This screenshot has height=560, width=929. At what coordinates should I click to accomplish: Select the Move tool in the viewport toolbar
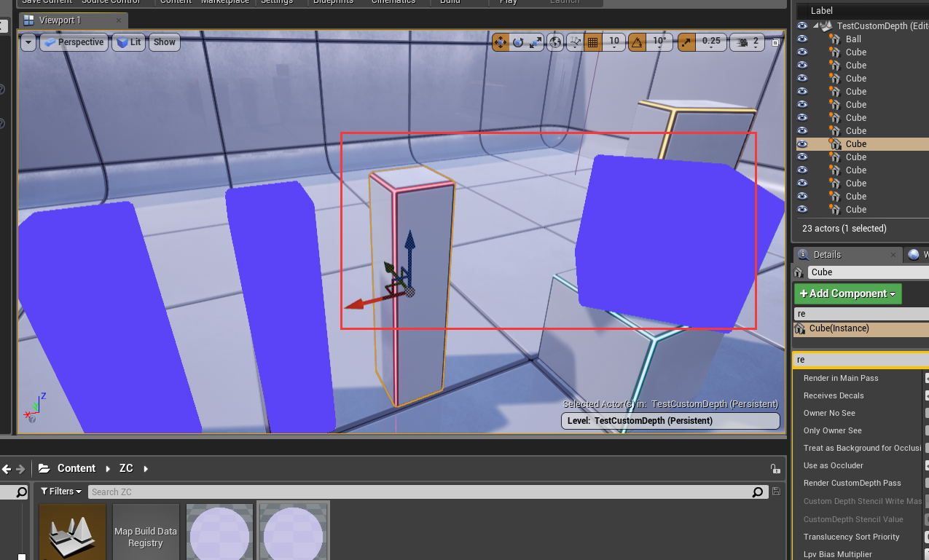[501, 42]
